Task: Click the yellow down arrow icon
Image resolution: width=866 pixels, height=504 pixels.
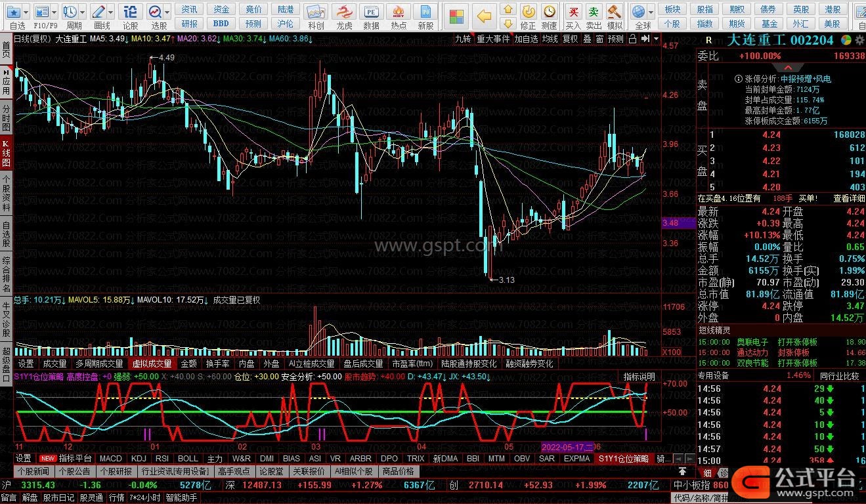Action: pos(508,25)
